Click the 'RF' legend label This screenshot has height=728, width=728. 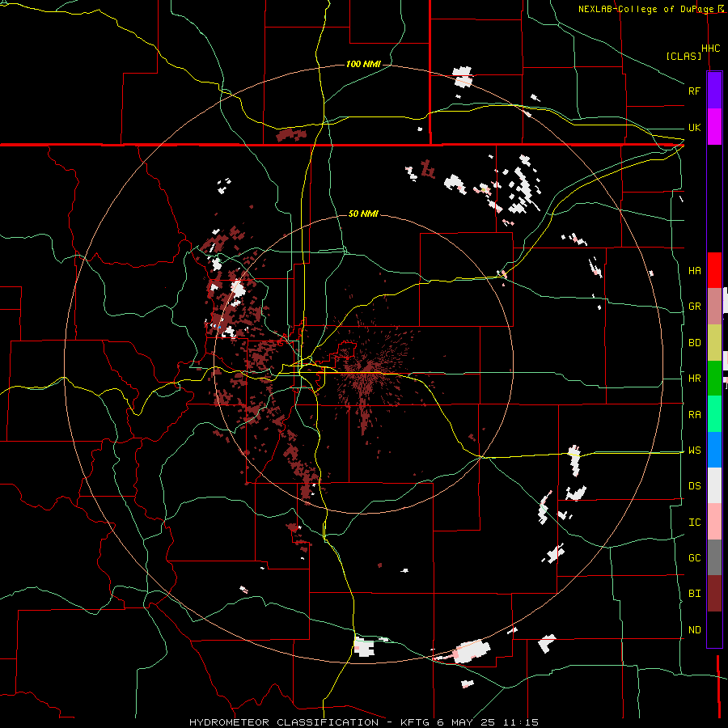tap(694, 91)
